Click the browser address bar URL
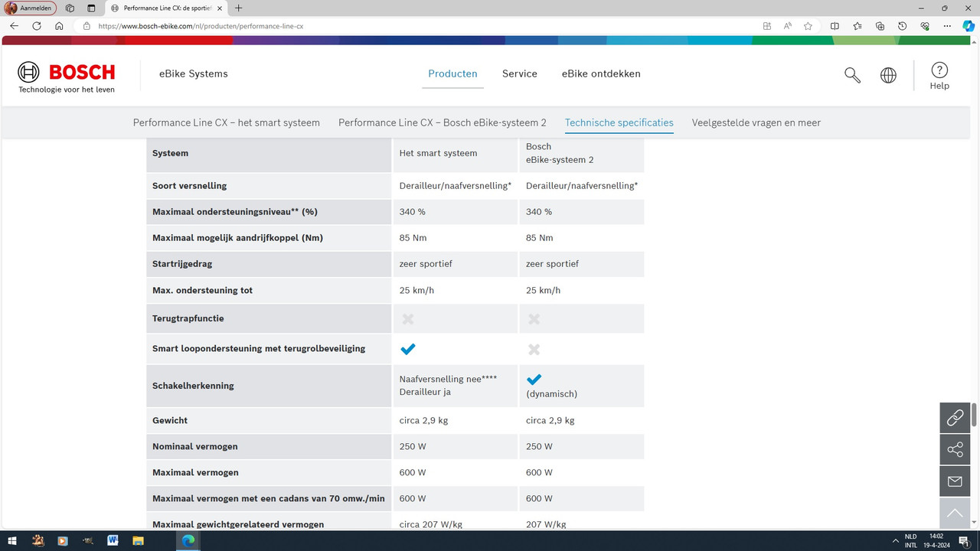Image resolution: width=980 pixels, height=551 pixels. coord(201,25)
